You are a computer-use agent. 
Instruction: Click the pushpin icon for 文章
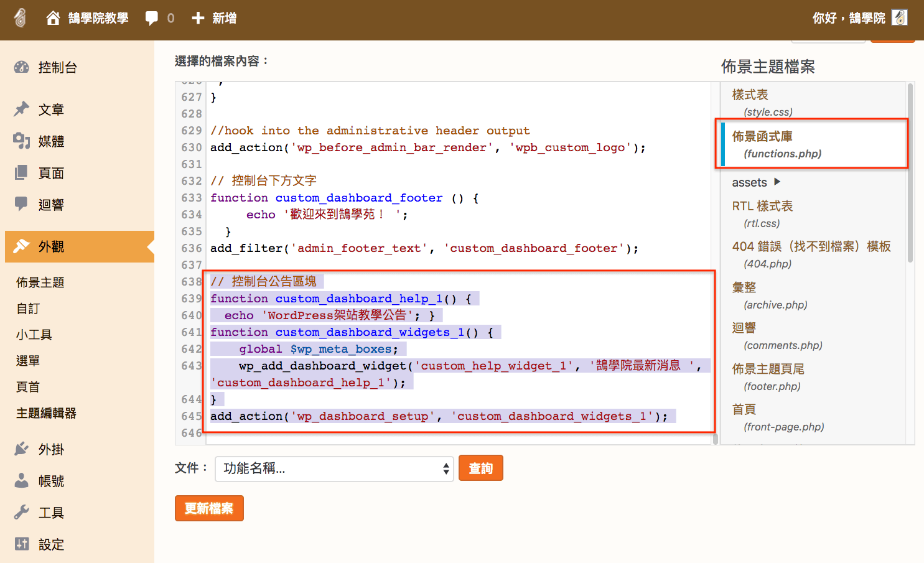click(x=22, y=109)
